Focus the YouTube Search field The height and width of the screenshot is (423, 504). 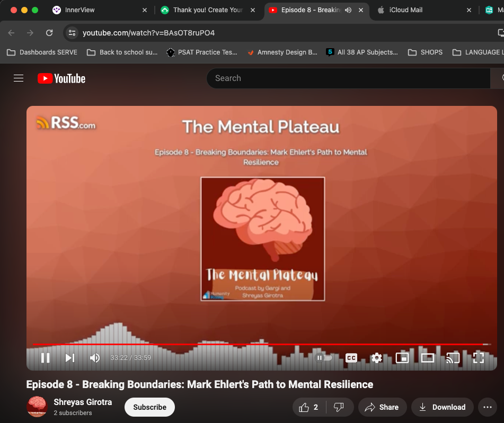pyautogui.click(x=348, y=78)
